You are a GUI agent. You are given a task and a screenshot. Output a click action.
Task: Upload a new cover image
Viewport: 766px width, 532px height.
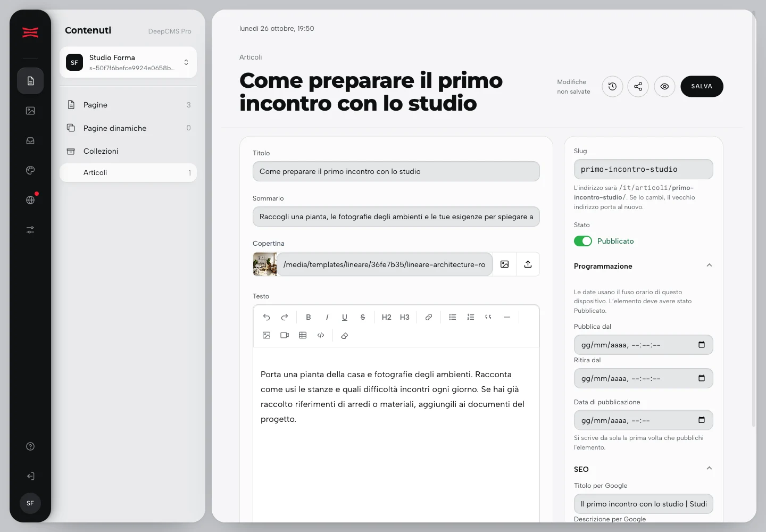pos(528,264)
